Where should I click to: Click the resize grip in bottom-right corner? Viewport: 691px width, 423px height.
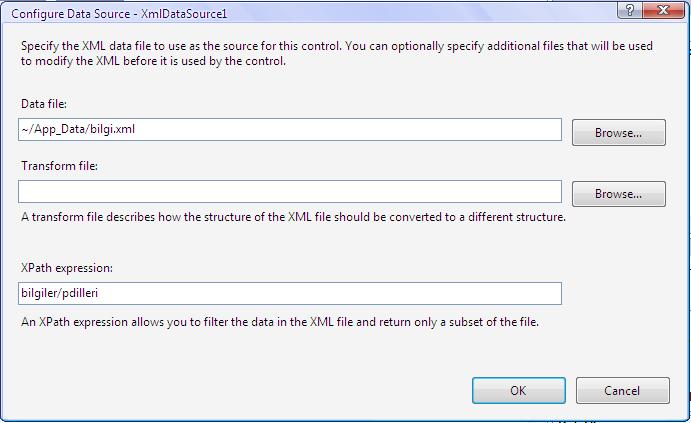coord(682,414)
